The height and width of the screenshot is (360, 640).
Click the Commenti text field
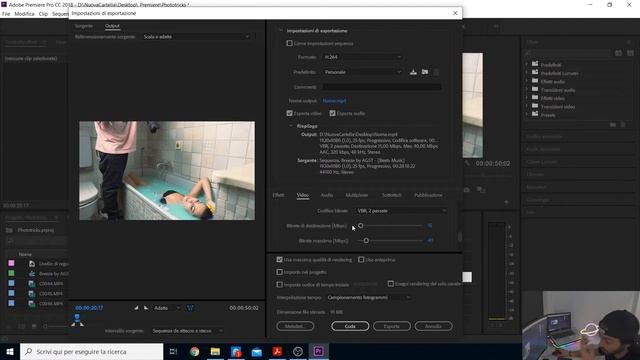[x=382, y=87]
